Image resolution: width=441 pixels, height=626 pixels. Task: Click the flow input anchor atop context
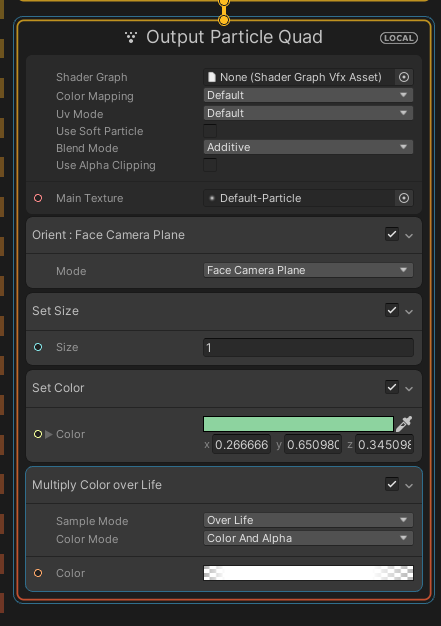(x=224, y=20)
